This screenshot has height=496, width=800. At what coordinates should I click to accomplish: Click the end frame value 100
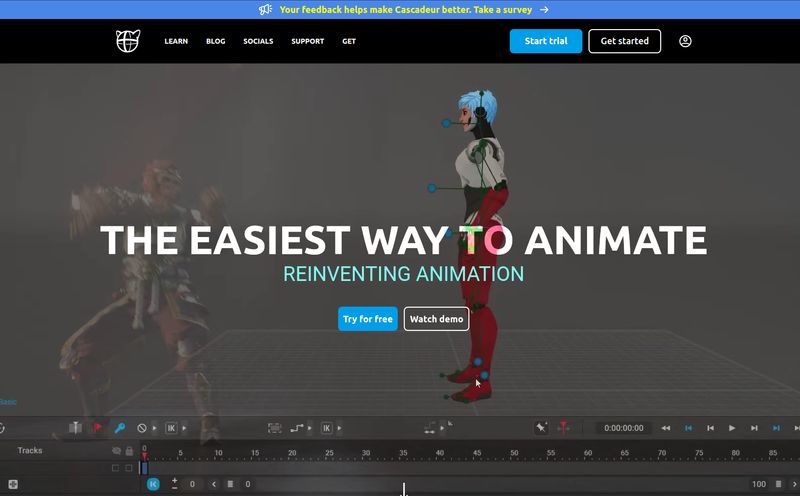(759, 484)
